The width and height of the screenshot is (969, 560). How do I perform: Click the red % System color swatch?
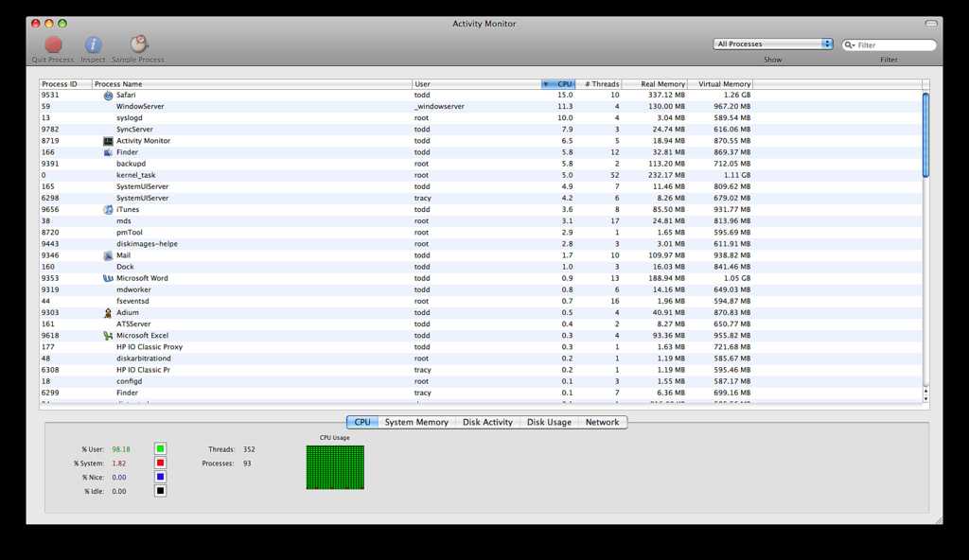(160, 463)
